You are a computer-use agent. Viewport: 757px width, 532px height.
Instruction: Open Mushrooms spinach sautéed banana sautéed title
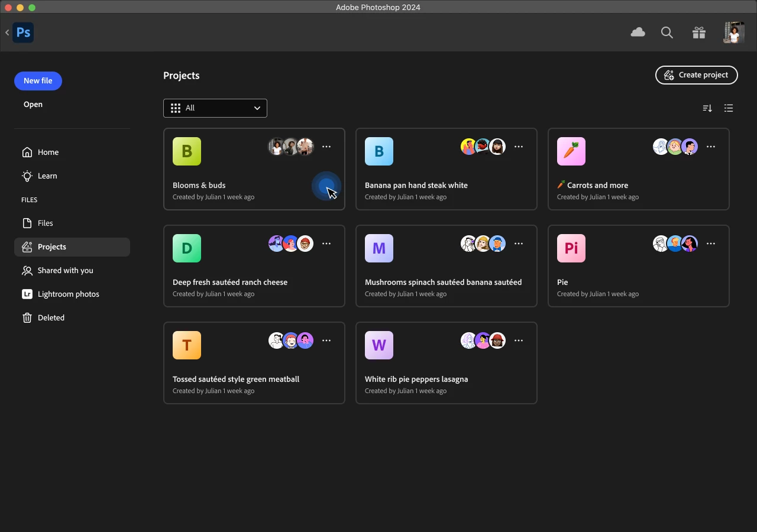point(444,282)
